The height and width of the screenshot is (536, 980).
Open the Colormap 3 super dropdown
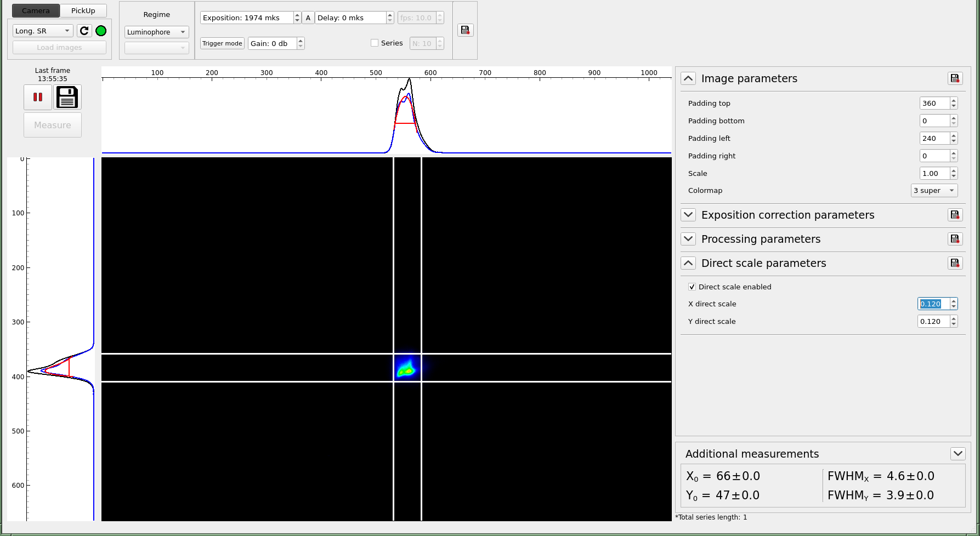[934, 191]
